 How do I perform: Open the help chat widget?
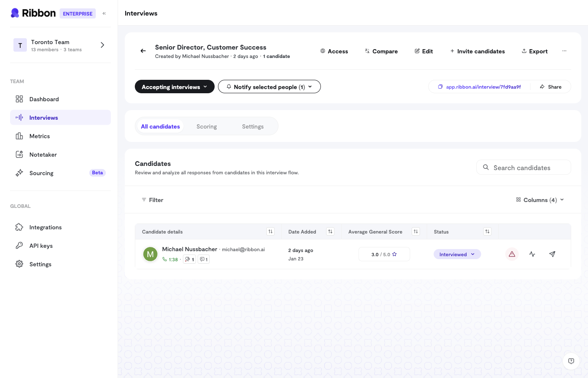571,361
